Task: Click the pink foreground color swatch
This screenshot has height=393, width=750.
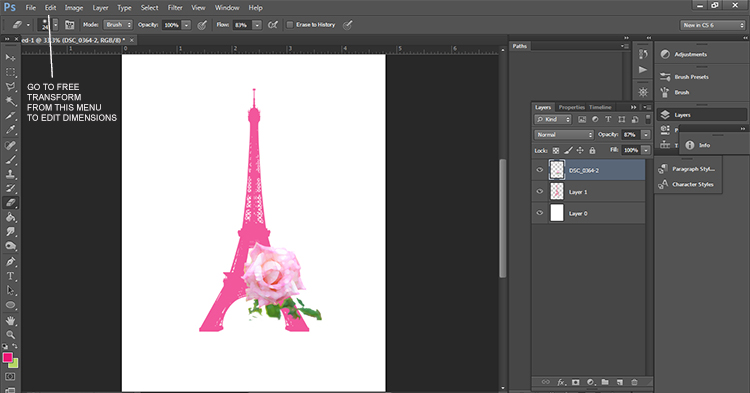Action: coord(7,357)
